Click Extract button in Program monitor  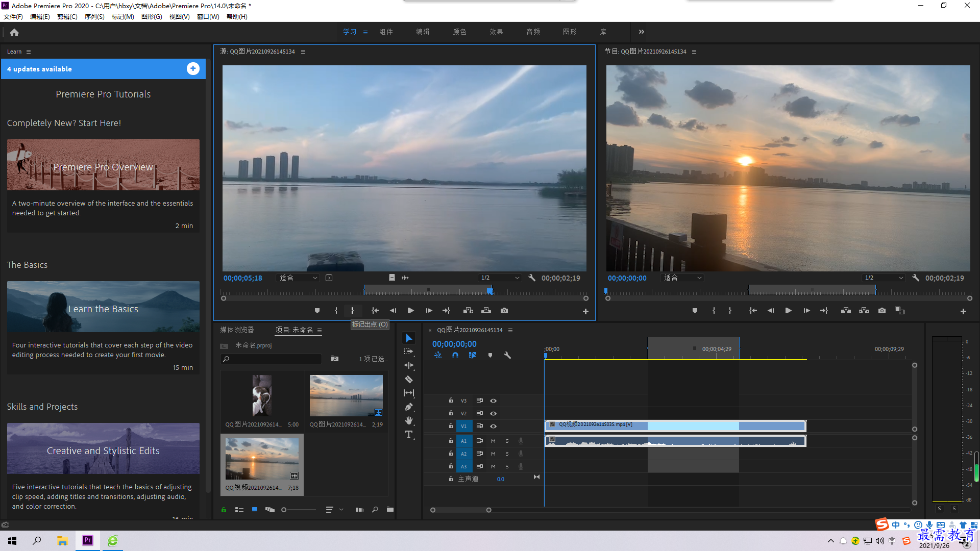point(864,311)
